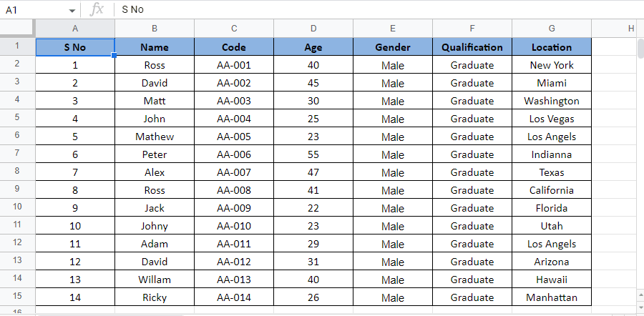644x316 pixels.
Task: Click the Washington location cell
Action: pos(552,101)
